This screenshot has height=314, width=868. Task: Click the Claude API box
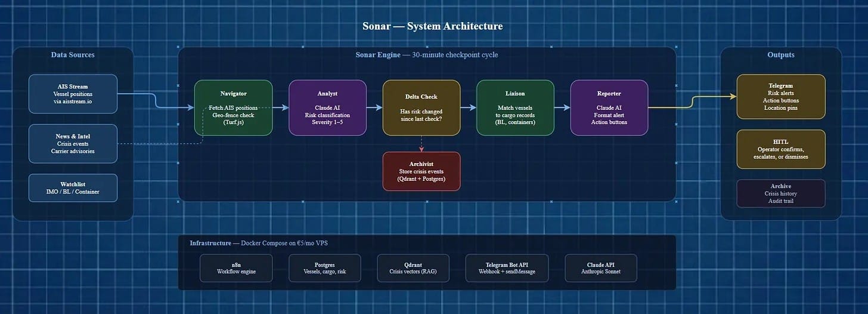(601, 268)
